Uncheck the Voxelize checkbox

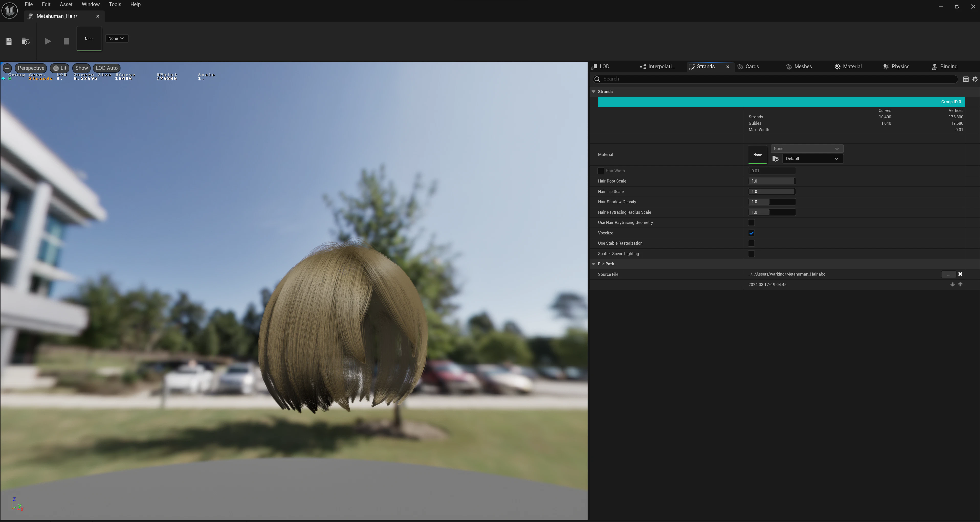tap(751, 233)
